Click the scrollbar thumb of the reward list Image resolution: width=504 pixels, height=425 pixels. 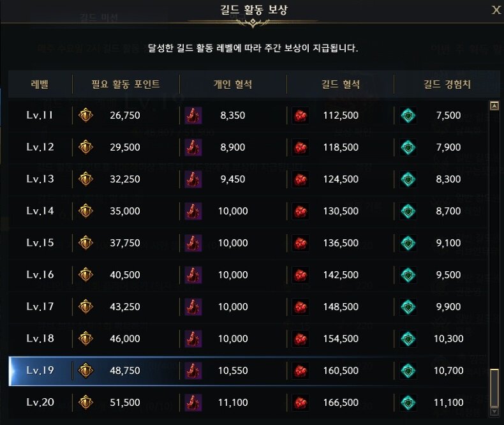[x=494, y=388]
